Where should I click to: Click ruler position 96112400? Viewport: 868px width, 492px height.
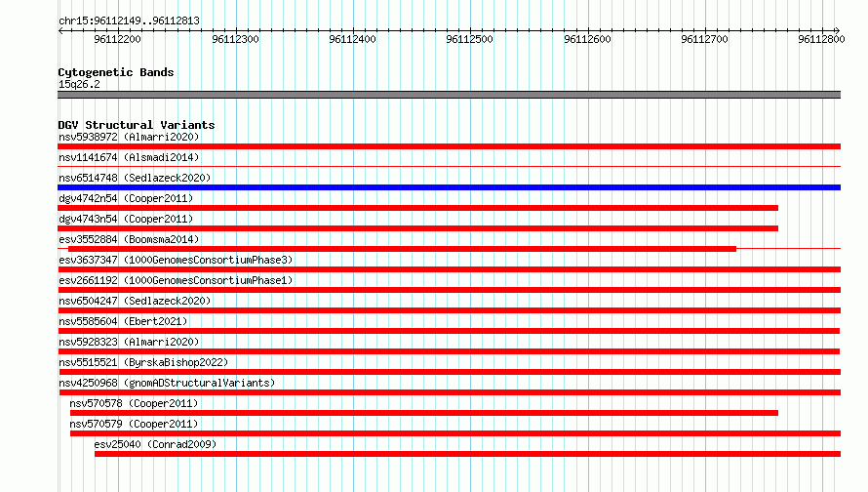point(353,39)
